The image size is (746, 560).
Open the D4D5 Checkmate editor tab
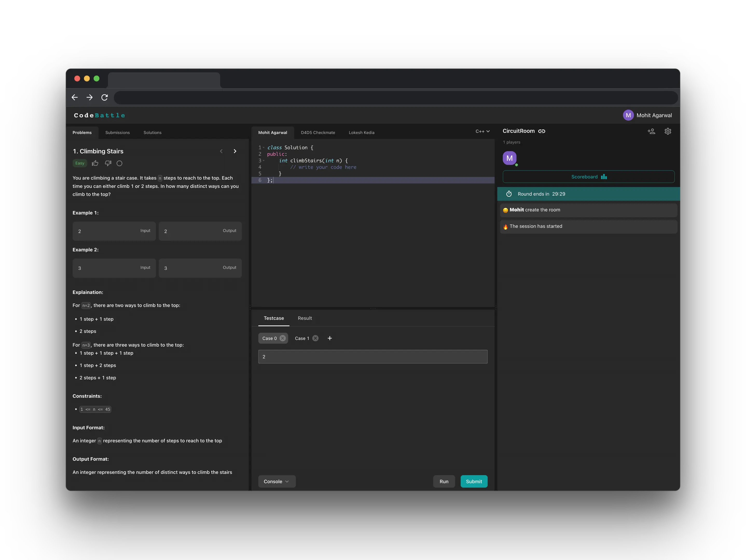point(318,132)
